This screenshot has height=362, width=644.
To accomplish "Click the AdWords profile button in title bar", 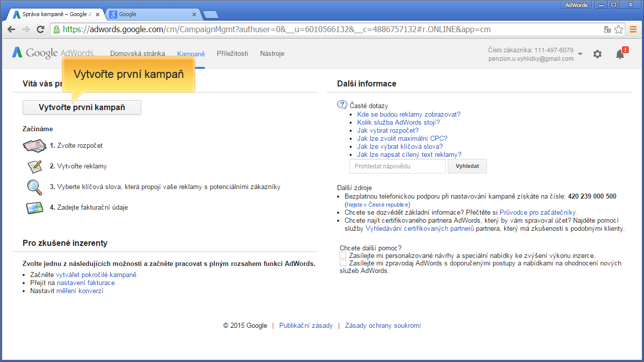I will (576, 5).
